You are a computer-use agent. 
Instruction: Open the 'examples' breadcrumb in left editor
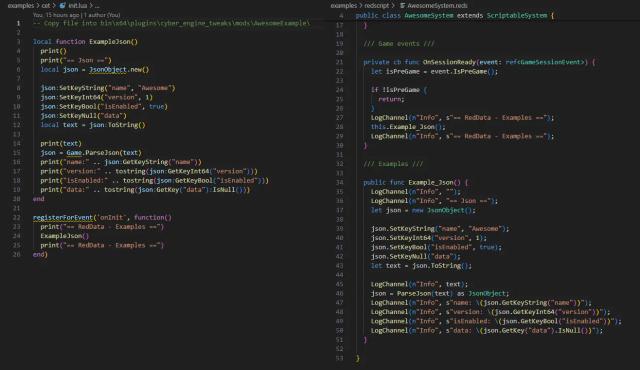(21, 6)
